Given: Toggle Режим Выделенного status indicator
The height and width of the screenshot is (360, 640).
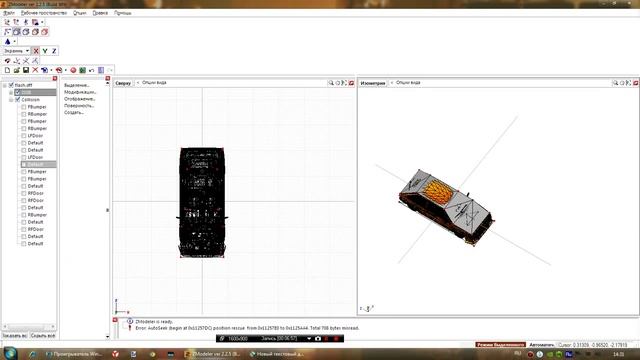Looking at the screenshot, I should tap(500, 345).
